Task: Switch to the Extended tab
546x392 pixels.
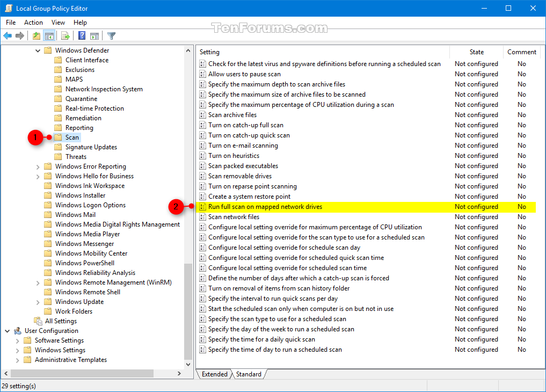Action: pos(215,374)
